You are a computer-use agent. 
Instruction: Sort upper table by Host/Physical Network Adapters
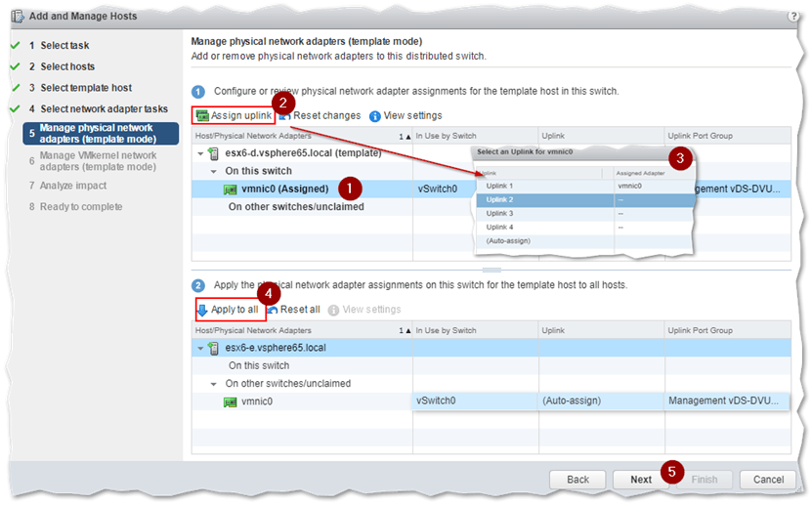[302, 136]
